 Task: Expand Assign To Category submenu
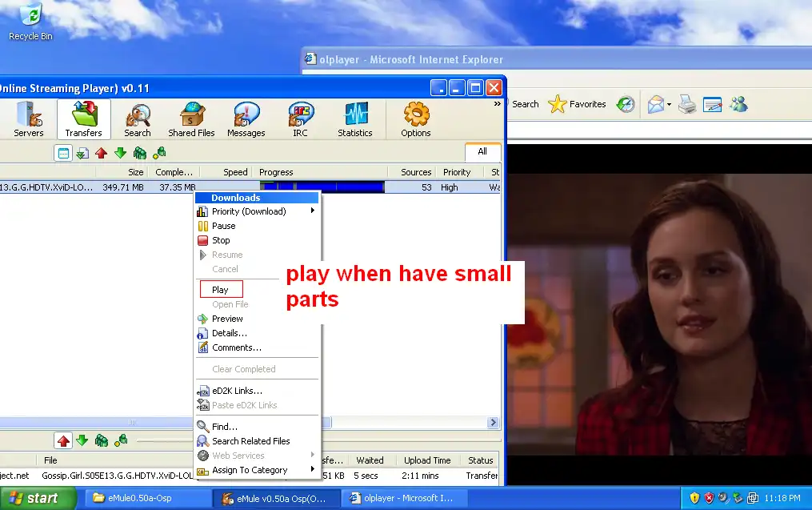pos(257,470)
